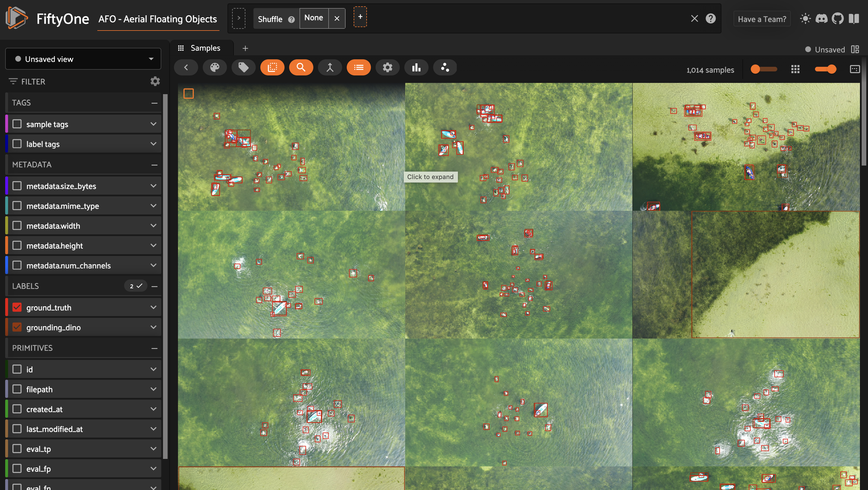Click the FILTER sidebar settings gear

click(155, 81)
